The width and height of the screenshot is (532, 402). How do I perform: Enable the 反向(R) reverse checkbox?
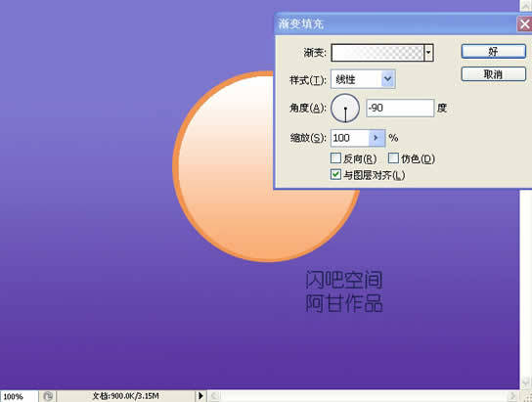click(335, 157)
